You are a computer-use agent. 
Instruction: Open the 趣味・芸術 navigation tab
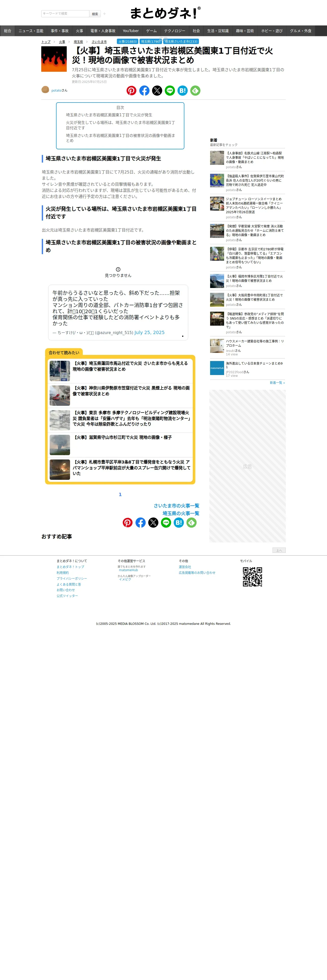(245, 31)
